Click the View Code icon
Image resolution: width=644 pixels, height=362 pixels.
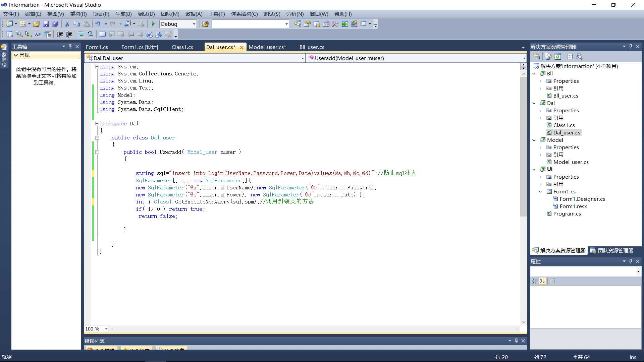570,56
